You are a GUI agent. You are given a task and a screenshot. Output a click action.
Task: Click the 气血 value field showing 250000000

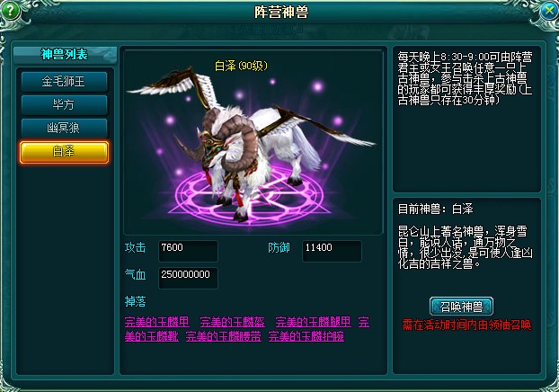coord(188,278)
